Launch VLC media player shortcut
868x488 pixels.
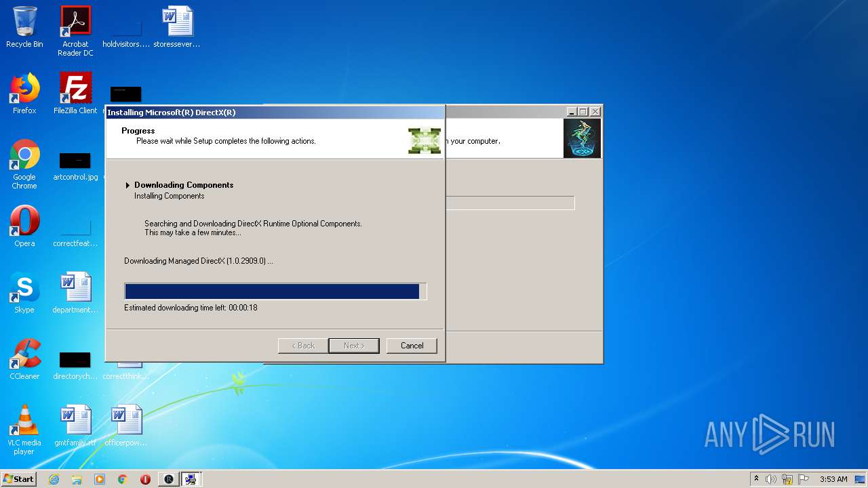[24, 430]
